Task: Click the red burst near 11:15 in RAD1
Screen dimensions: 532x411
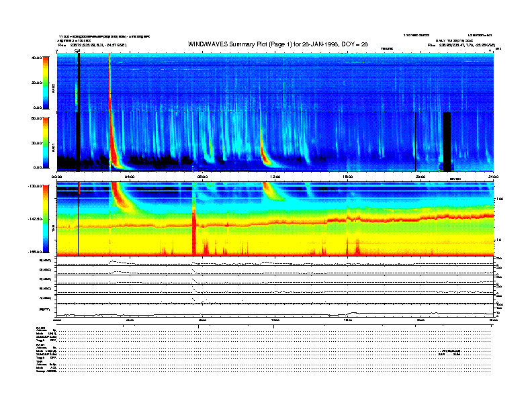Action: tap(265, 154)
